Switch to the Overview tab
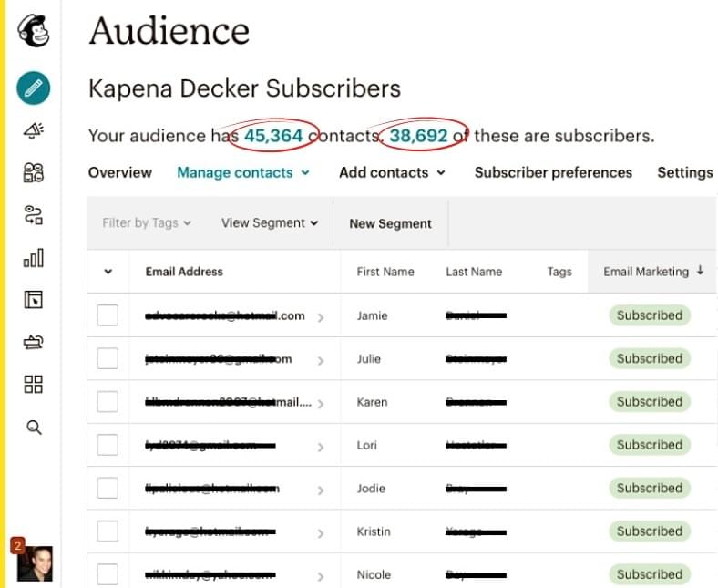Viewport: 718px width, 588px height. click(119, 172)
